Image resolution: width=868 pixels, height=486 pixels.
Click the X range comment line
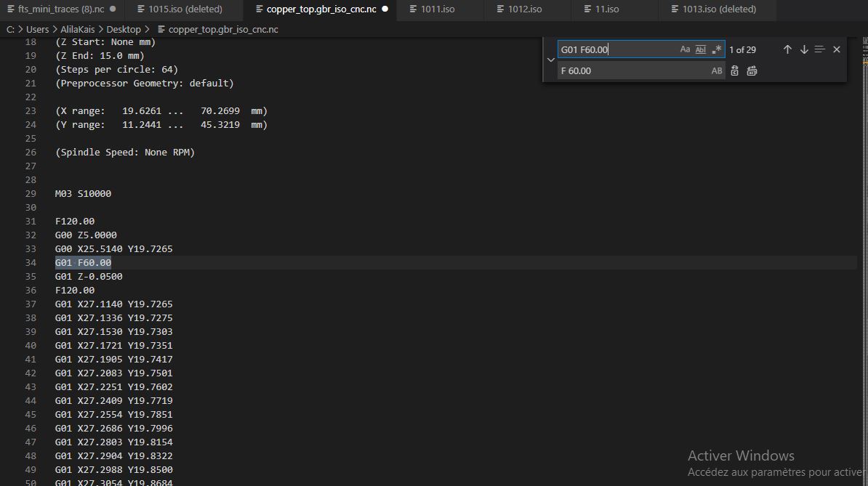(x=161, y=110)
